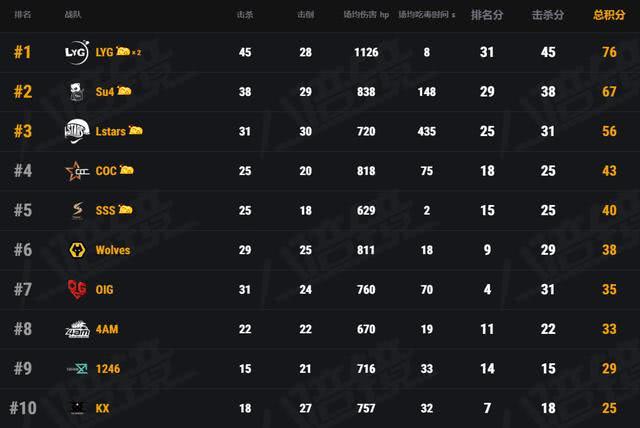
Task: Open the Wolves team name link
Action: click(x=112, y=250)
